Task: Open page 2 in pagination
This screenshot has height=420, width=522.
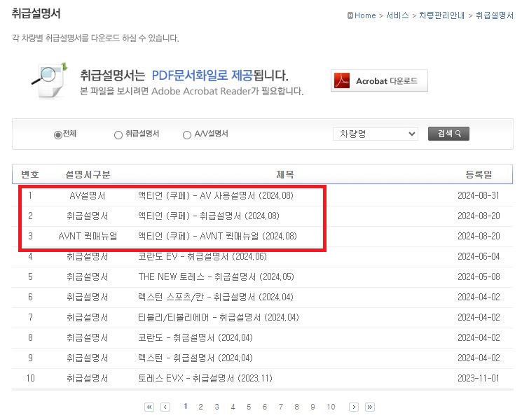Action: pos(201,407)
